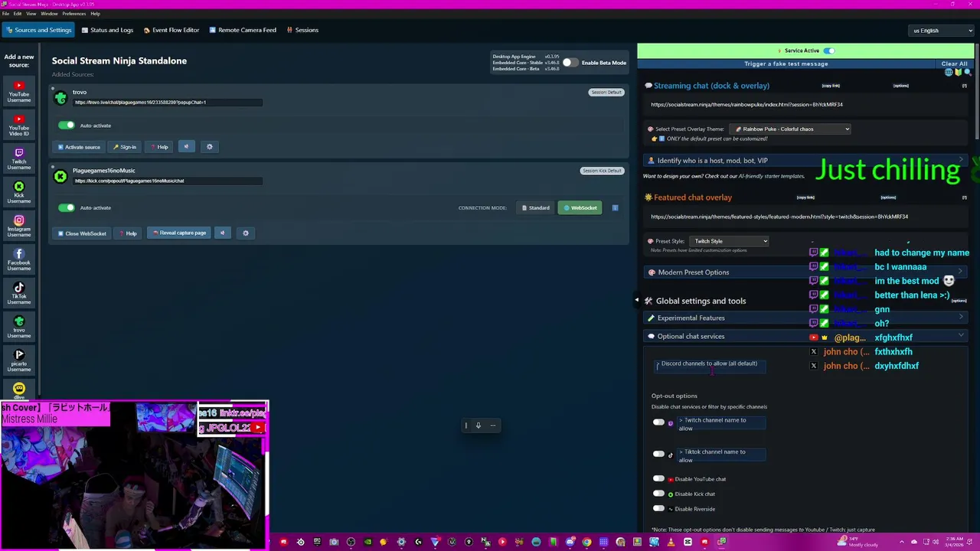The height and width of the screenshot is (551, 980).
Task: Add a Kick Username source
Action: point(19,193)
